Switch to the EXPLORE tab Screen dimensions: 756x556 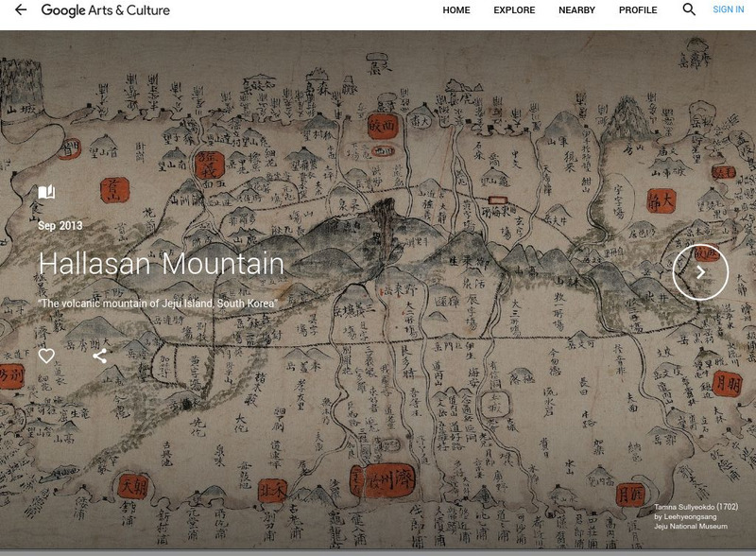pos(514,11)
